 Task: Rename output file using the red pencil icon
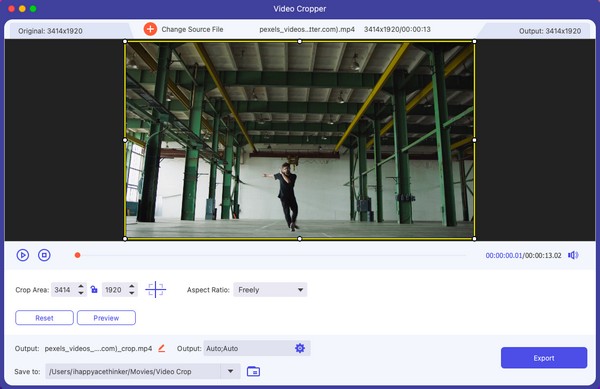point(161,348)
